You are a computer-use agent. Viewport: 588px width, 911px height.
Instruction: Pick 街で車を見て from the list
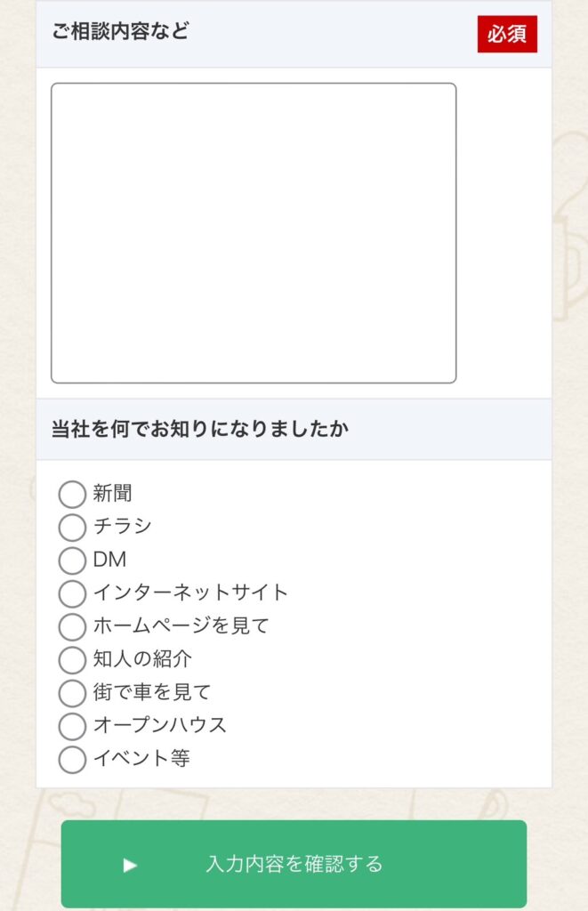tap(71, 693)
